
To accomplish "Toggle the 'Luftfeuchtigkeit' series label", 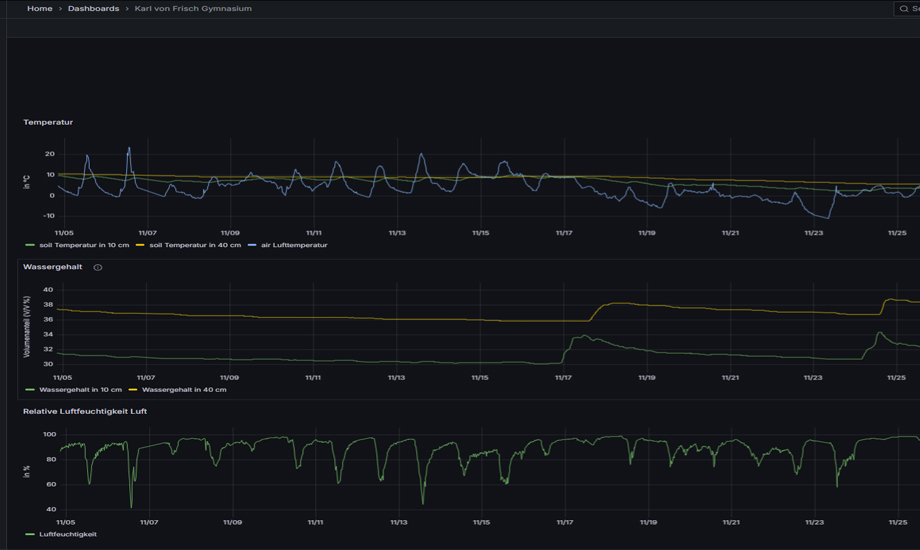I will point(68,535).
